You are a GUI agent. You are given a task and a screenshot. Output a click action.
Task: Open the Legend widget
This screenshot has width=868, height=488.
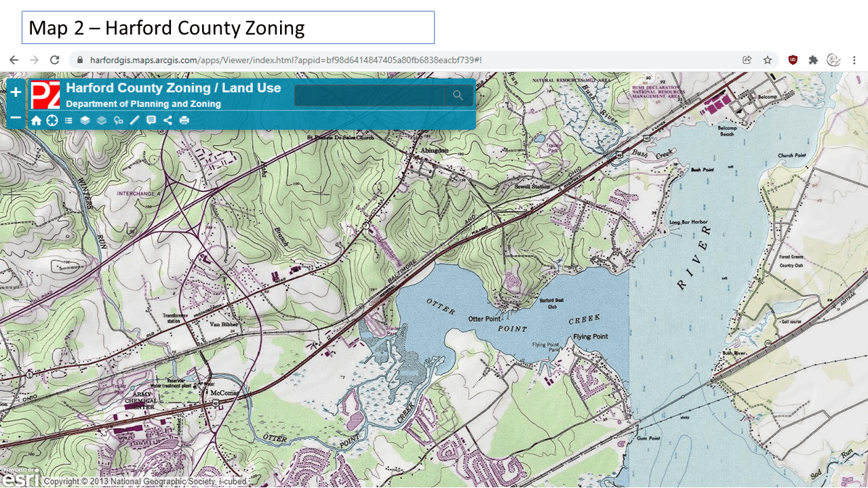[68, 120]
